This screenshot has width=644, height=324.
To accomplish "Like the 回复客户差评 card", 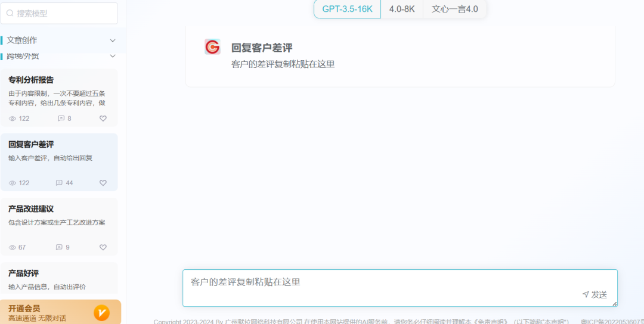I will pyautogui.click(x=103, y=183).
